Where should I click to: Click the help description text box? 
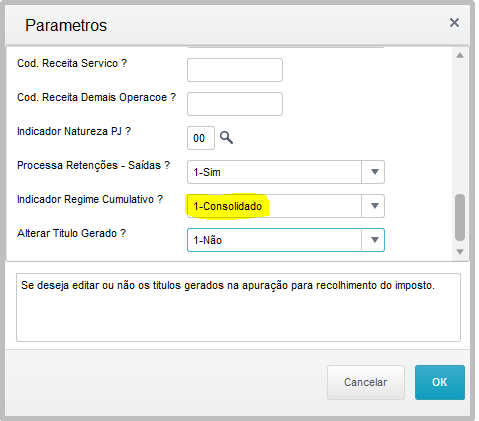coord(238,307)
